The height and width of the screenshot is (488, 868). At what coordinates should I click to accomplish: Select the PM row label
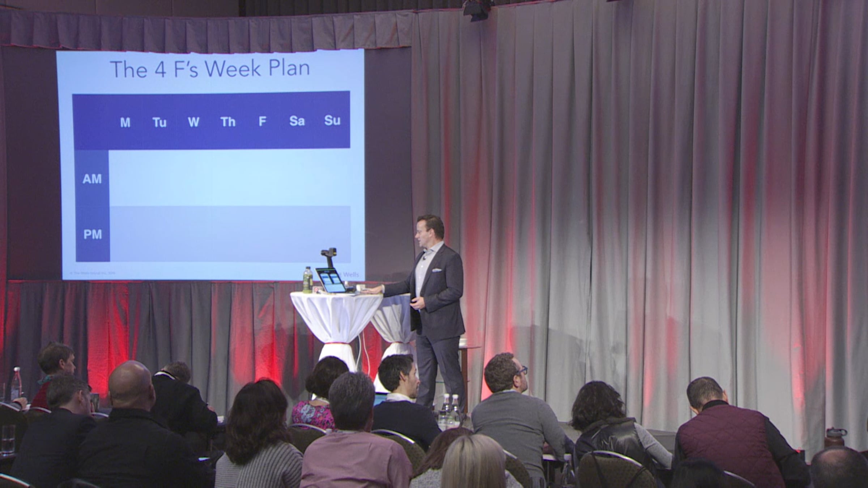[x=93, y=235]
